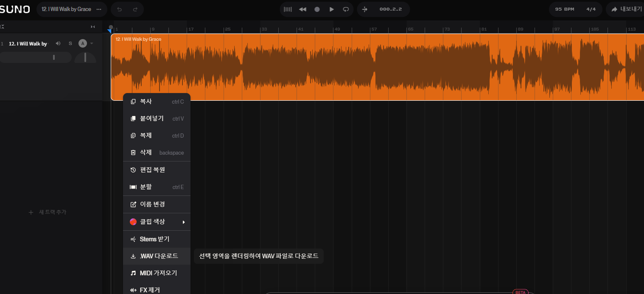This screenshot has width=644, height=294.
Task: Click the 클립 색상 color circle
Action: (x=133, y=222)
